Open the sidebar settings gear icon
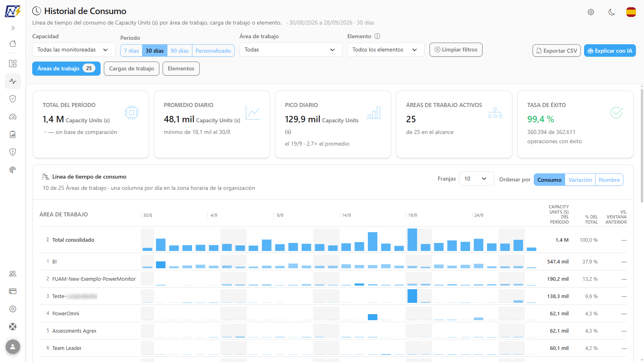The width and height of the screenshot is (644, 362). pyautogui.click(x=13, y=309)
